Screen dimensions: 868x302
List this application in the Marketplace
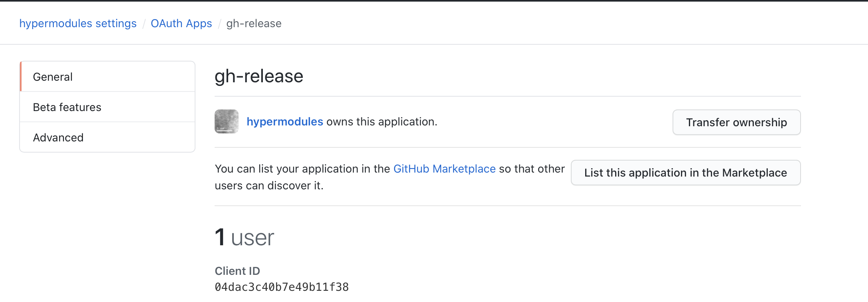[x=686, y=173]
